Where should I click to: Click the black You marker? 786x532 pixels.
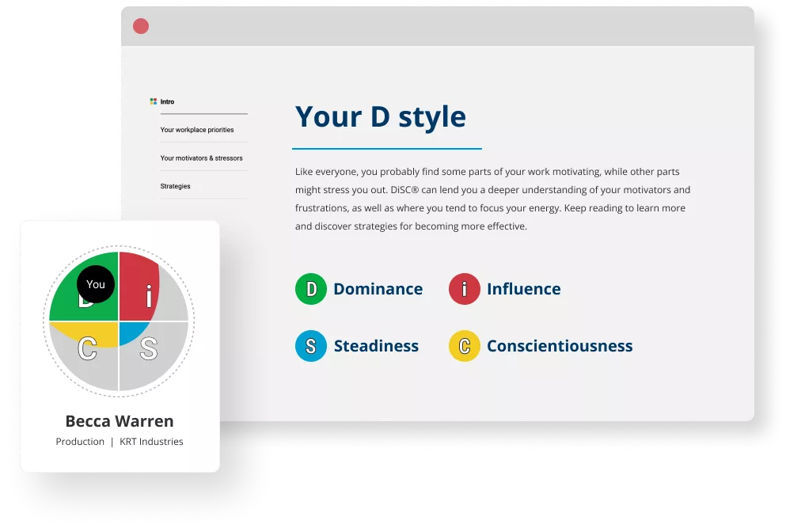96,284
